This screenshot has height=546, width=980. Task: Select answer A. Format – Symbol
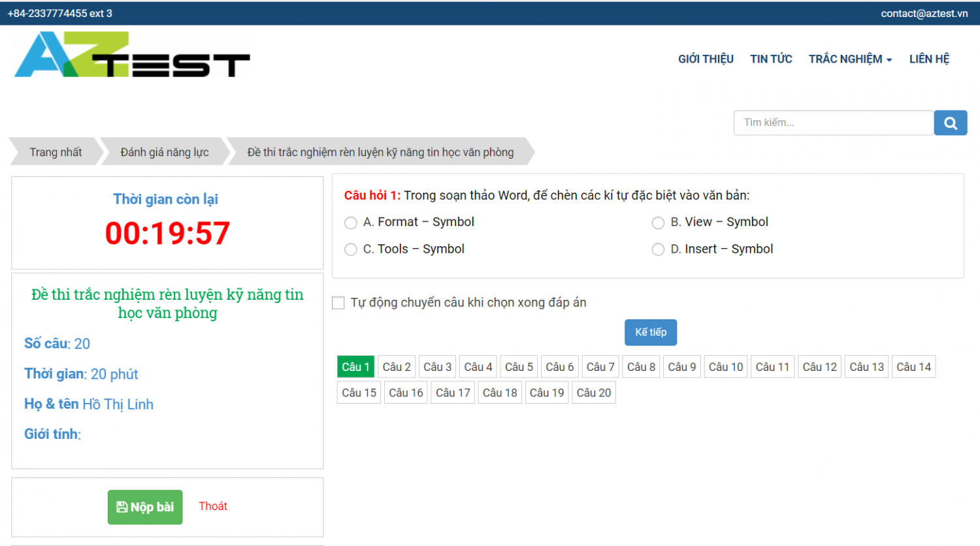coord(351,223)
